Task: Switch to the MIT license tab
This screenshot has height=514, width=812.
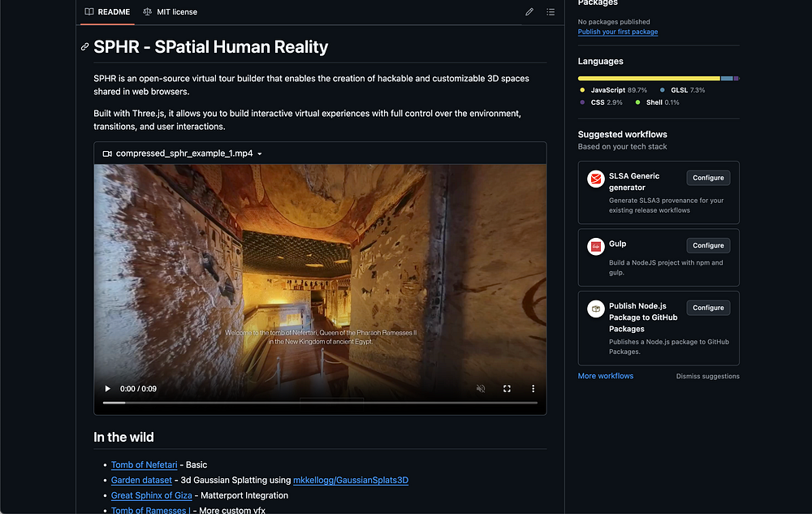Action: [x=171, y=12]
